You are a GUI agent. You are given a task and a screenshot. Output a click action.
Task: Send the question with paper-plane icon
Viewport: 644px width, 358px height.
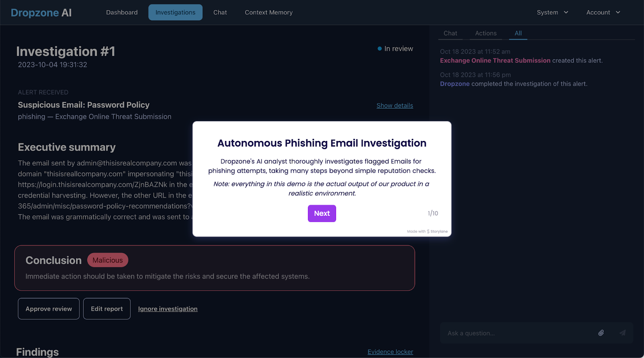[623, 333]
